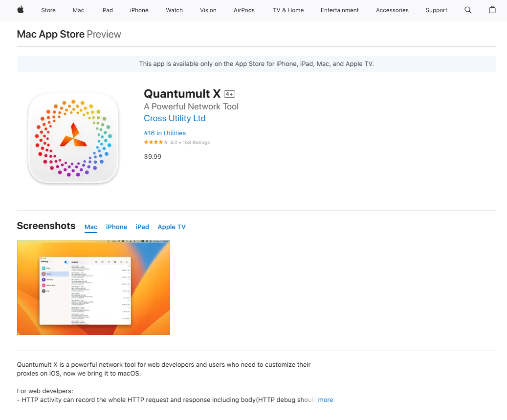Keep the Mac screenshots tab selected
This screenshot has width=507, height=420.
91,227
